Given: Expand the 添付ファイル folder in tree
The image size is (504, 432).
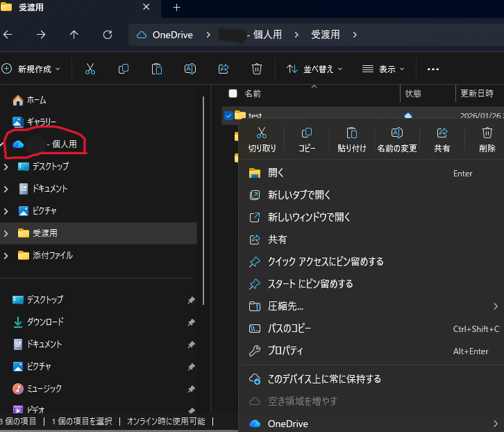Looking at the screenshot, I should (6, 256).
